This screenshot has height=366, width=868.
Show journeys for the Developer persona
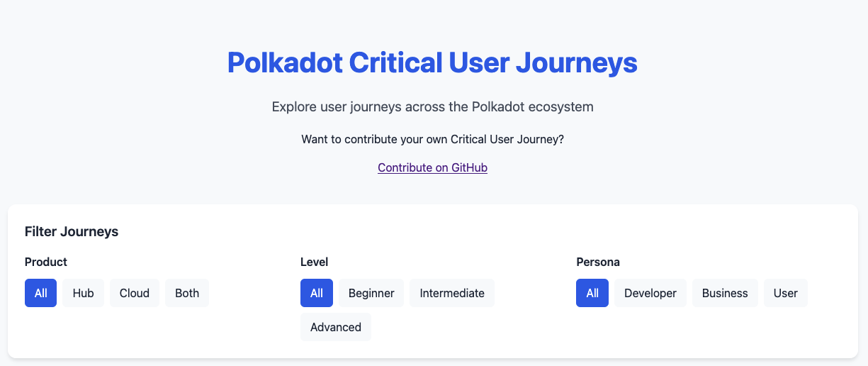point(650,293)
